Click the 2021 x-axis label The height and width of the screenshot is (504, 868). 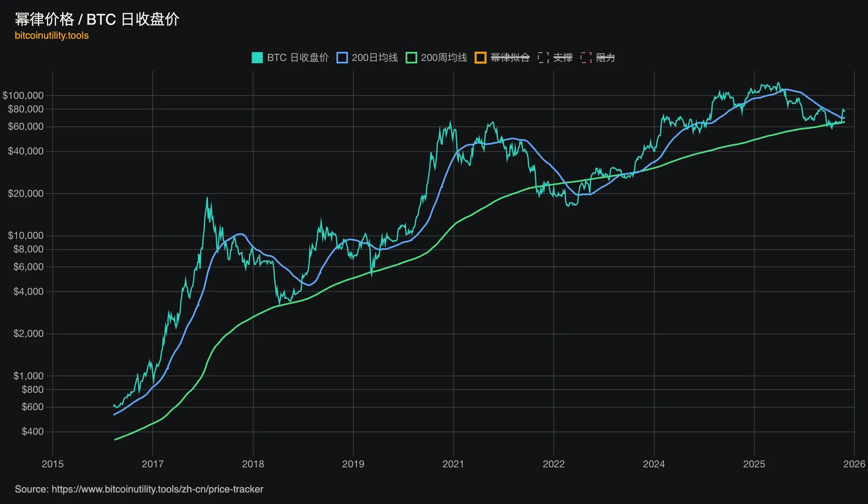tap(453, 464)
